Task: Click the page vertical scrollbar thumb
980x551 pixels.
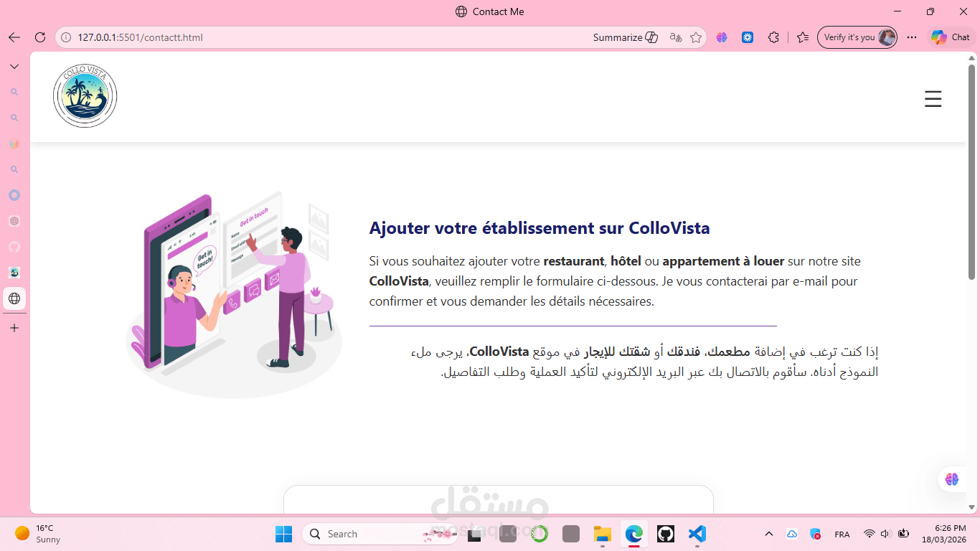Action: pyautogui.click(x=972, y=172)
